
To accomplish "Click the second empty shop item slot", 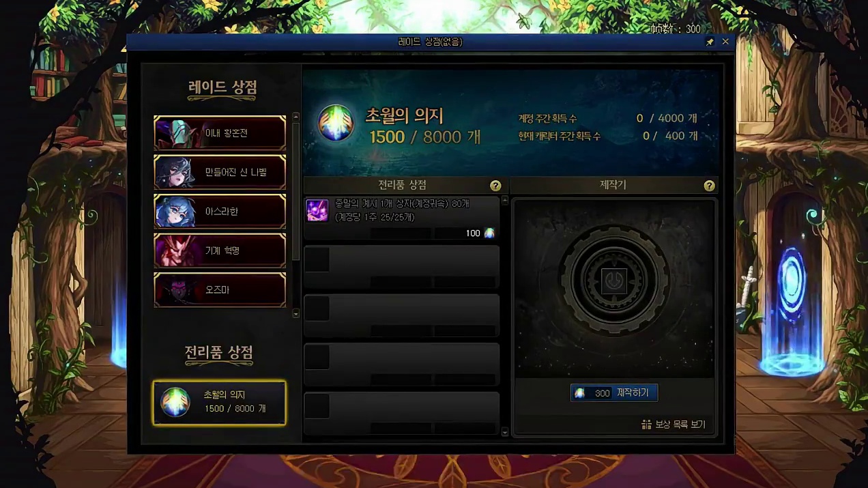I will pyautogui.click(x=401, y=316).
